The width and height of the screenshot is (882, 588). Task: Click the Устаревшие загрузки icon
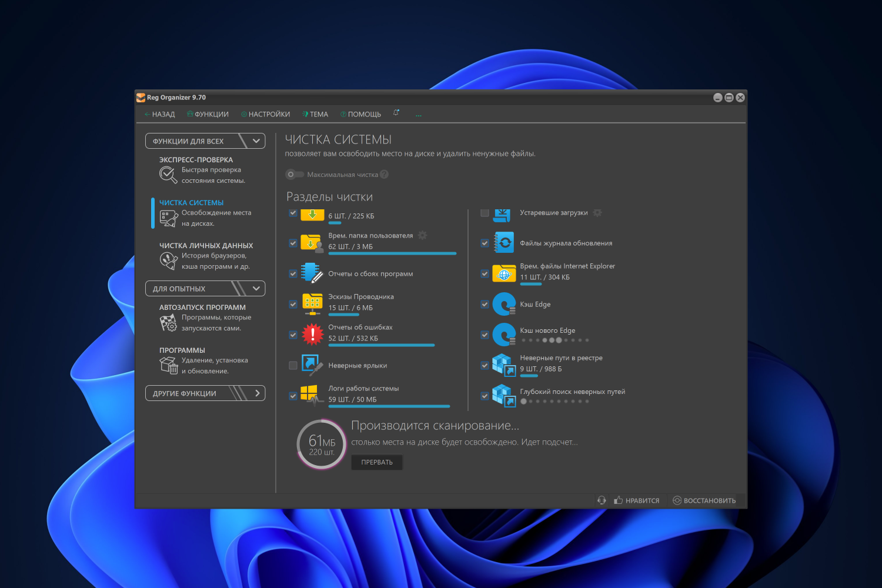tap(502, 215)
